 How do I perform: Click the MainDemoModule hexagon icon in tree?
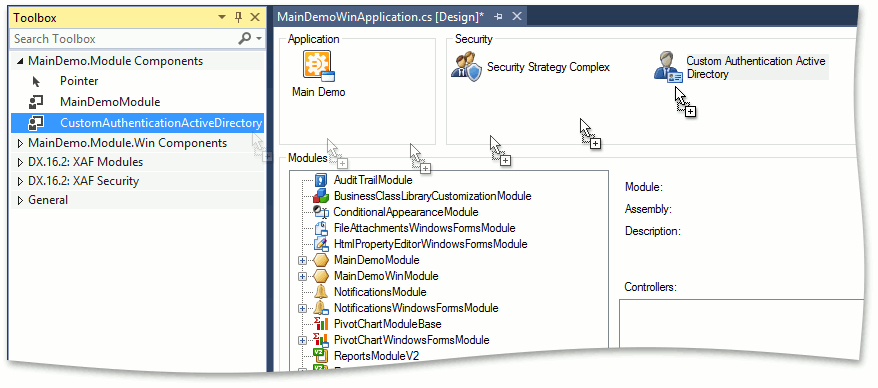click(321, 260)
